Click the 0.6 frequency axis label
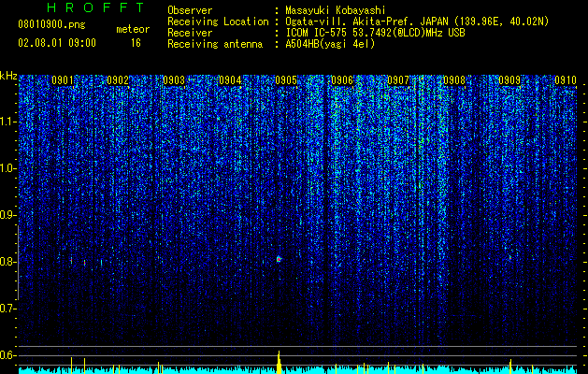 click(x=7, y=355)
